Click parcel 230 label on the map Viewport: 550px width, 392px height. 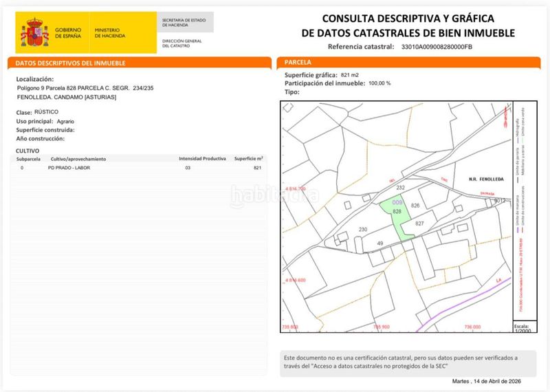(363, 230)
